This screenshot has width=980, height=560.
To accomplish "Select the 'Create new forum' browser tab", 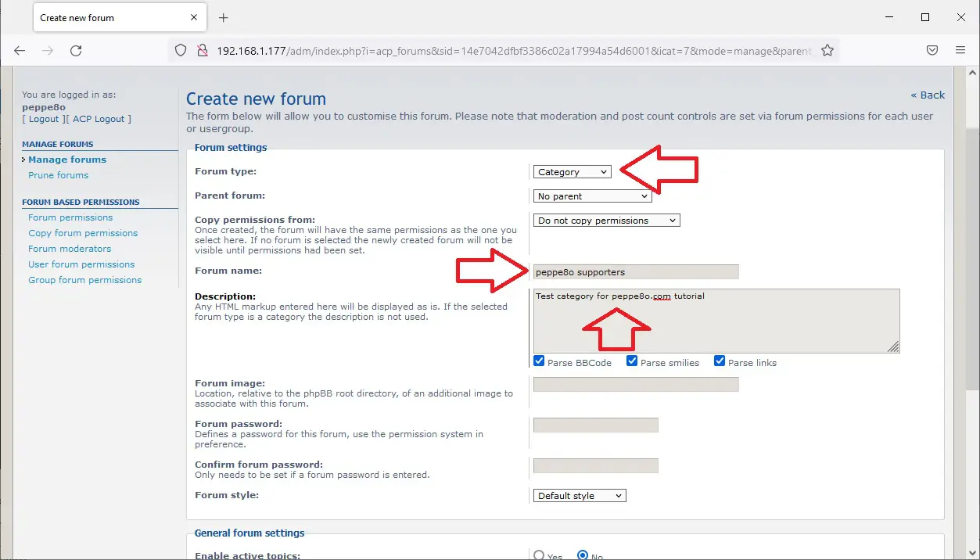I will (x=120, y=17).
